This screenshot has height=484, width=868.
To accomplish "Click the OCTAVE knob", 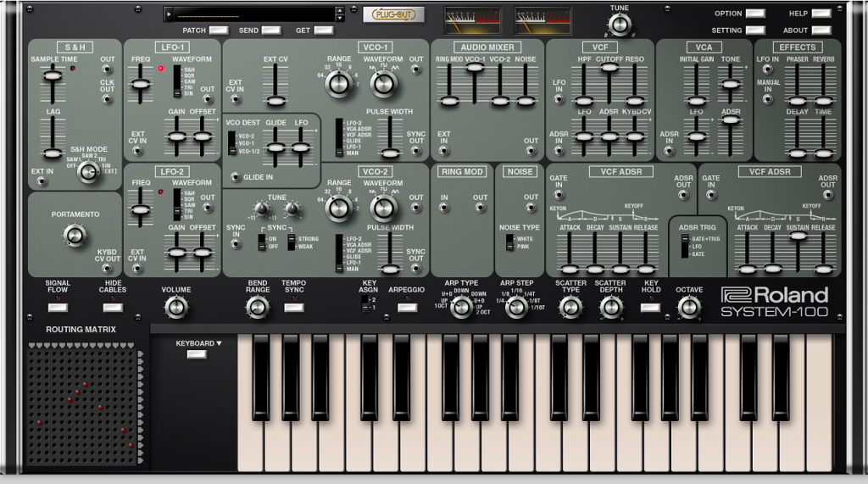I will 688,308.
